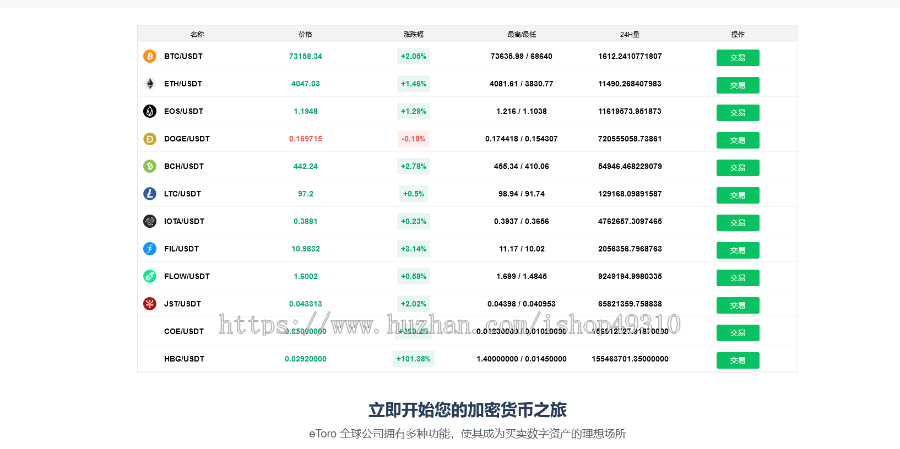Select the DOGE/USDT pair name
The height and width of the screenshot is (449, 900).
click(x=187, y=139)
